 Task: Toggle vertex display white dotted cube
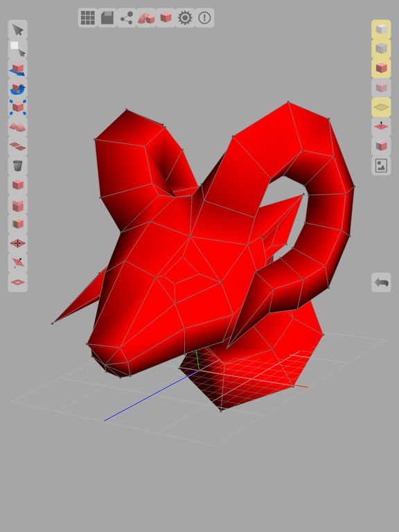tap(381, 30)
